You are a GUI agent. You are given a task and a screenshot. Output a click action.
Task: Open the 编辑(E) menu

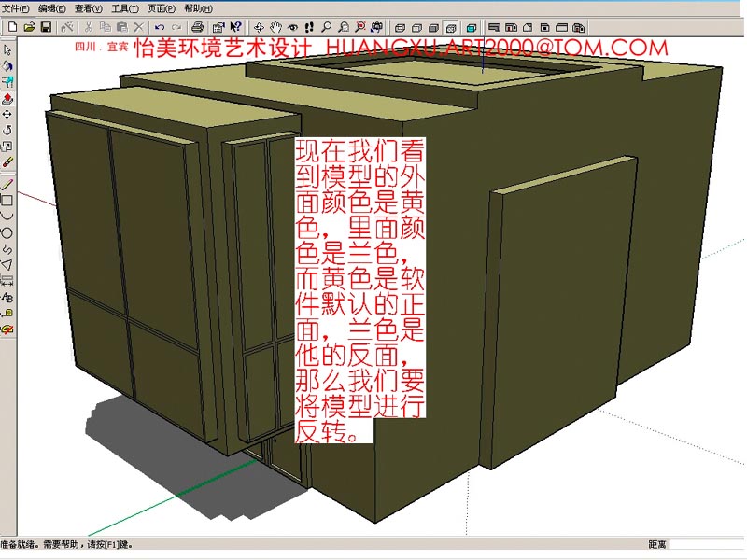click(52, 8)
